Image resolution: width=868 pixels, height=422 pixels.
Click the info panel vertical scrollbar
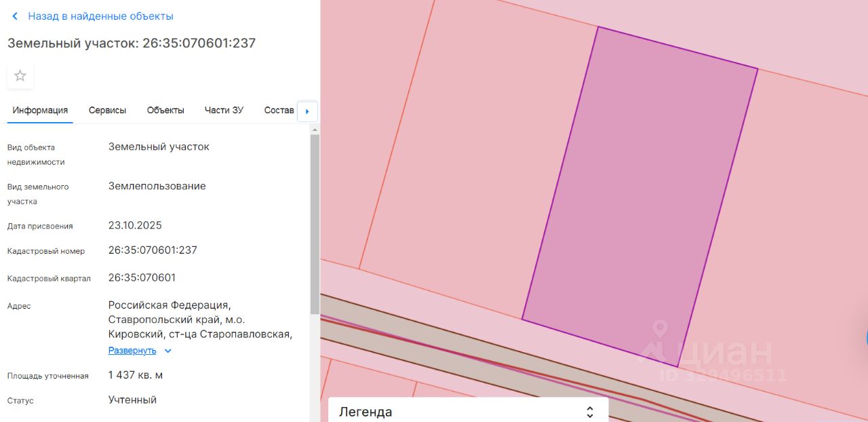pos(315,224)
